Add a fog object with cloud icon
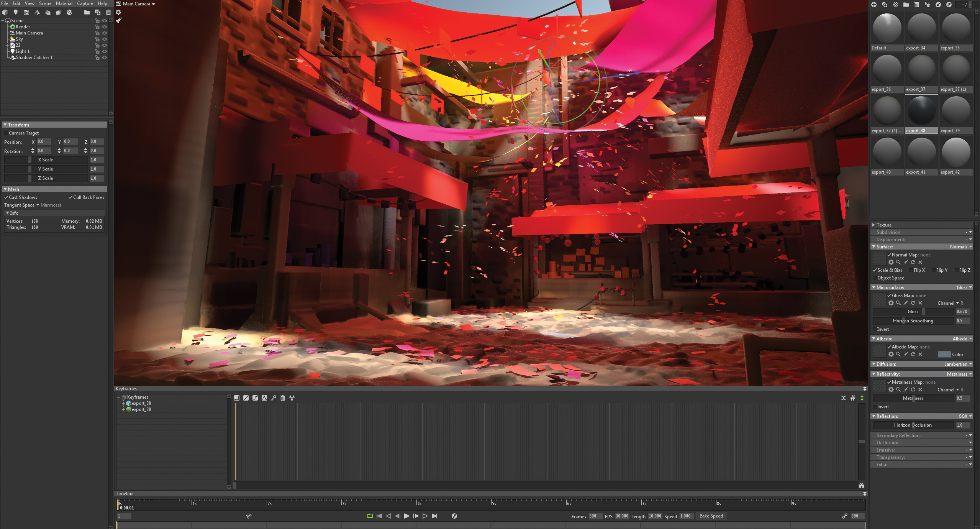This screenshot has height=529, width=980. point(48,12)
